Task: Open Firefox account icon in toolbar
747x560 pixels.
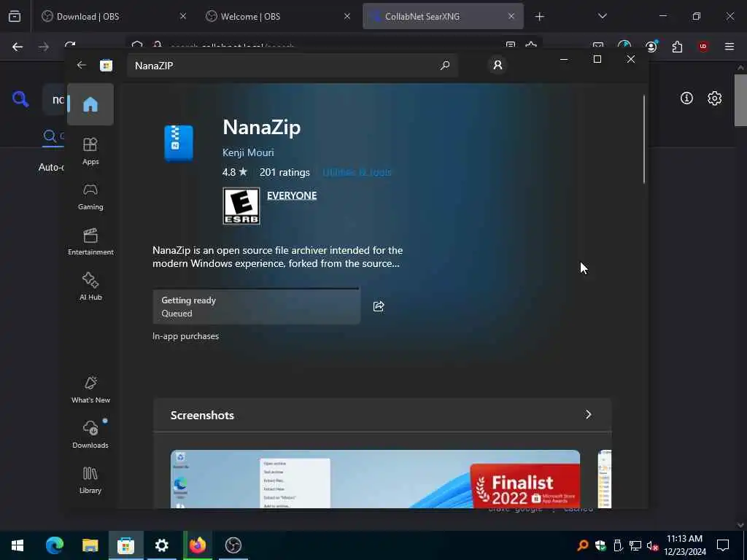Action: tap(651, 47)
